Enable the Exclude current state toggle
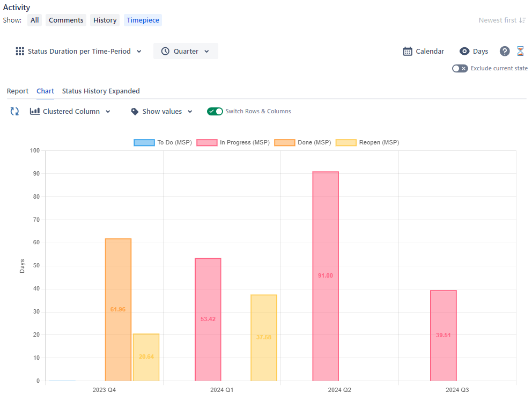The width and height of the screenshot is (532, 400). tap(460, 68)
